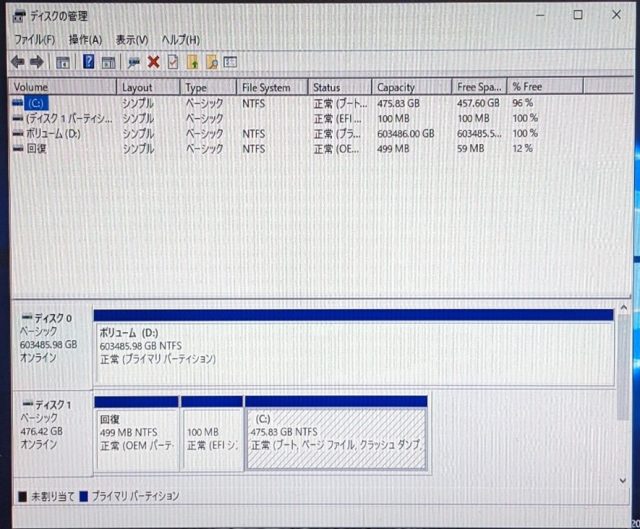This screenshot has height=529, width=640.
Task: Sort by the Capacity column header
Action: point(410,87)
